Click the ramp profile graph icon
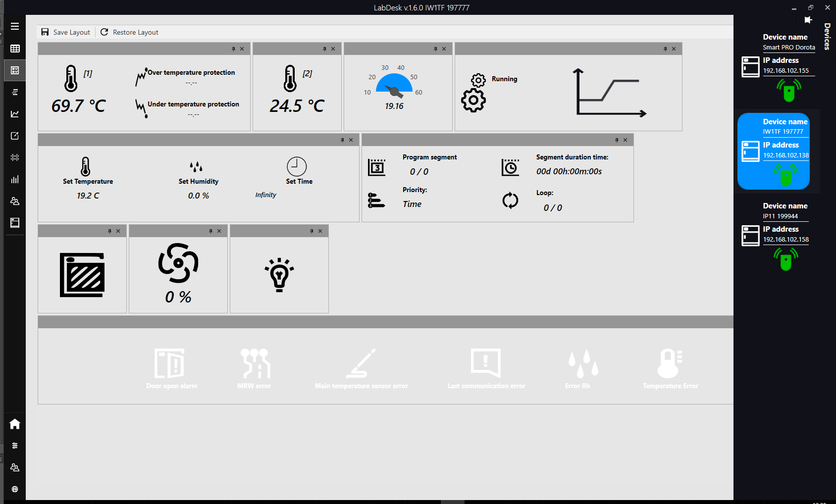The width and height of the screenshot is (836, 504). (610, 93)
